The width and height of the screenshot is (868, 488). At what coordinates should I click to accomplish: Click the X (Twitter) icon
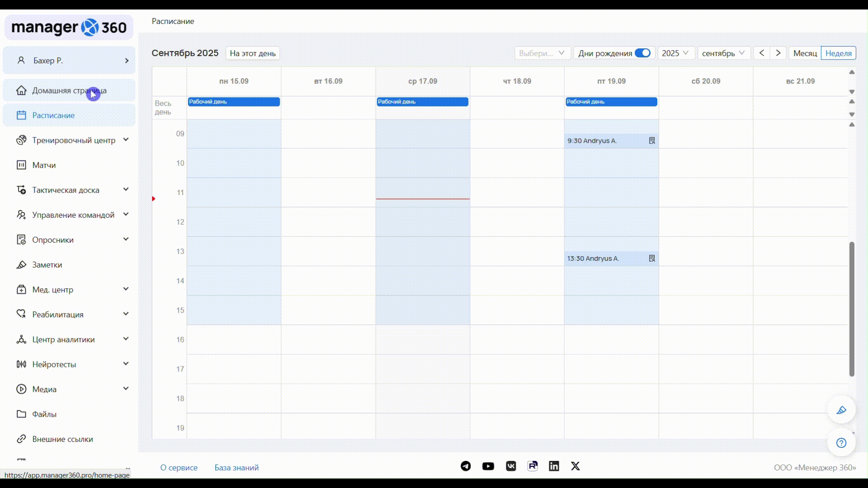(575, 466)
